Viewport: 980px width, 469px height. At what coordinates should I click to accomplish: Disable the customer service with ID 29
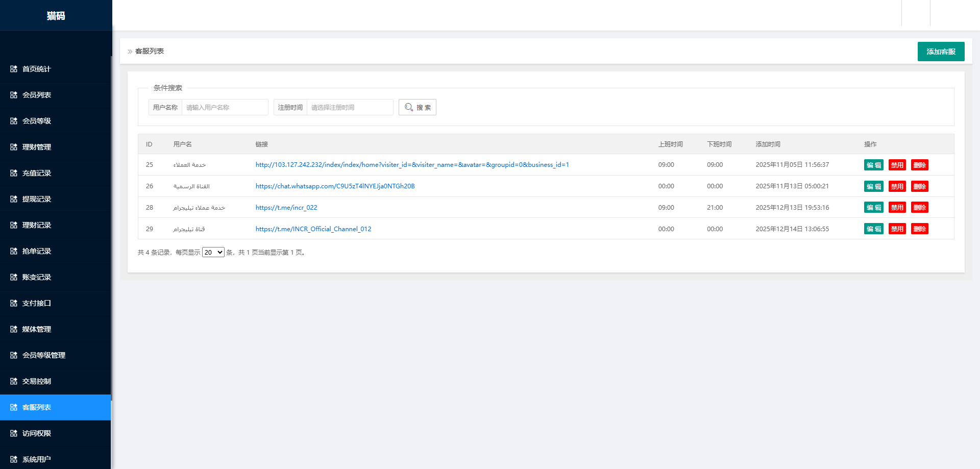click(x=897, y=229)
